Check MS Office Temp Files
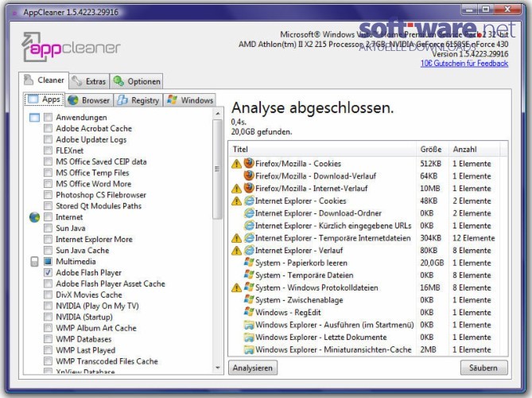The image size is (532, 398). coord(49,173)
